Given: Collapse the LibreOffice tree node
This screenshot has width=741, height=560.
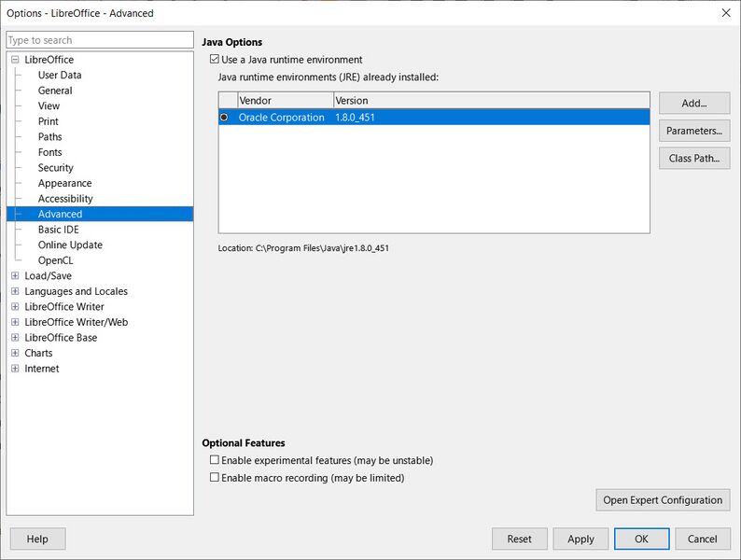Looking at the screenshot, I should pyautogui.click(x=15, y=60).
